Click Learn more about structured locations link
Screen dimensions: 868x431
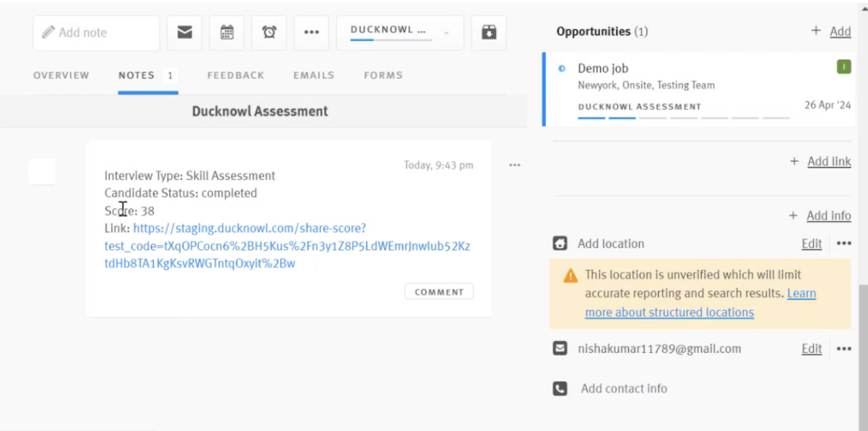669,312
